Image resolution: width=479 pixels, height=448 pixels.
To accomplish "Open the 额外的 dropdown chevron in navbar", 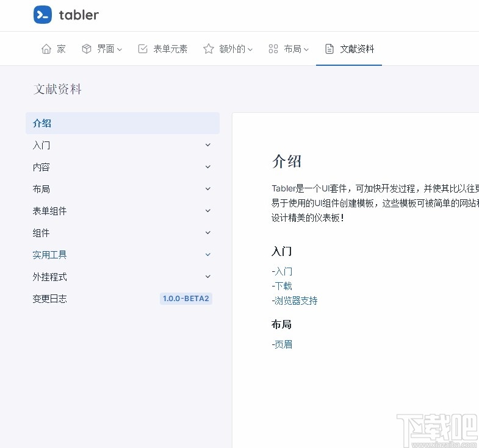I will tap(250, 49).
